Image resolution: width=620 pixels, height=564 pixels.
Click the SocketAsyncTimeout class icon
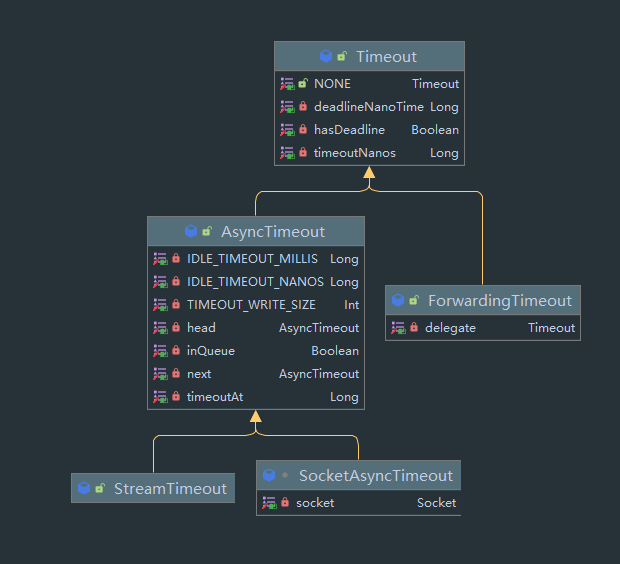(269, 475)
